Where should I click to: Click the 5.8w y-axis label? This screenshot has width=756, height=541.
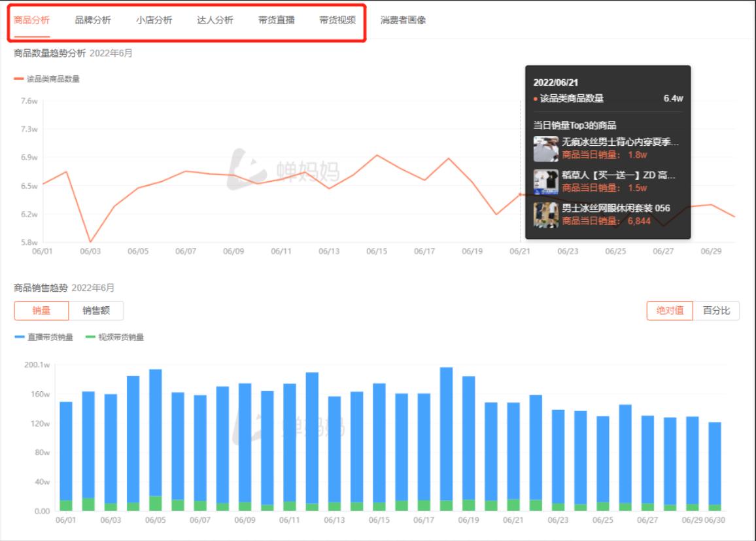29,243
